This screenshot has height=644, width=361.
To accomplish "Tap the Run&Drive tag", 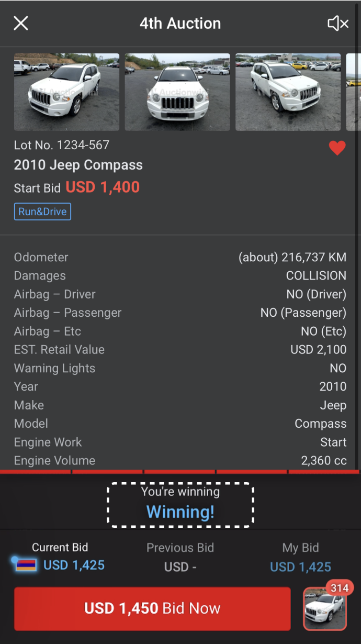I will [42, 212].
